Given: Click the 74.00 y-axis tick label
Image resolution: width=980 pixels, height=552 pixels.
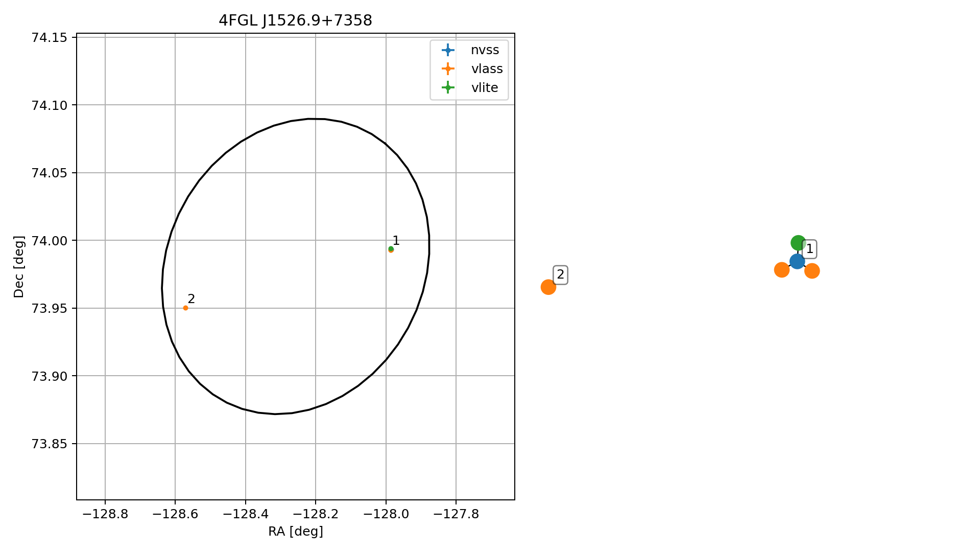Looking at the screenshot, I should [x=49, y=241].
